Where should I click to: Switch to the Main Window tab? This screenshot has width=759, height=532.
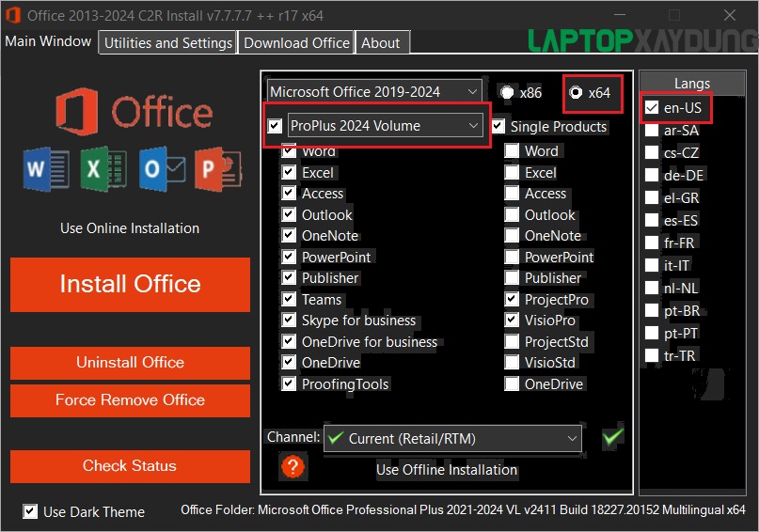pyautogui.click(x=48, y=41)
